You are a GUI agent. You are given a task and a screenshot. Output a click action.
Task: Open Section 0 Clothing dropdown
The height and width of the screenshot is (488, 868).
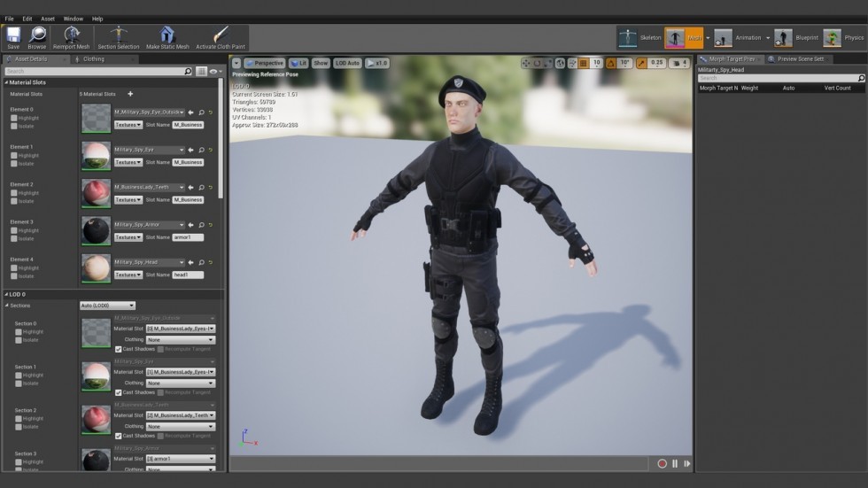(181, 340)
